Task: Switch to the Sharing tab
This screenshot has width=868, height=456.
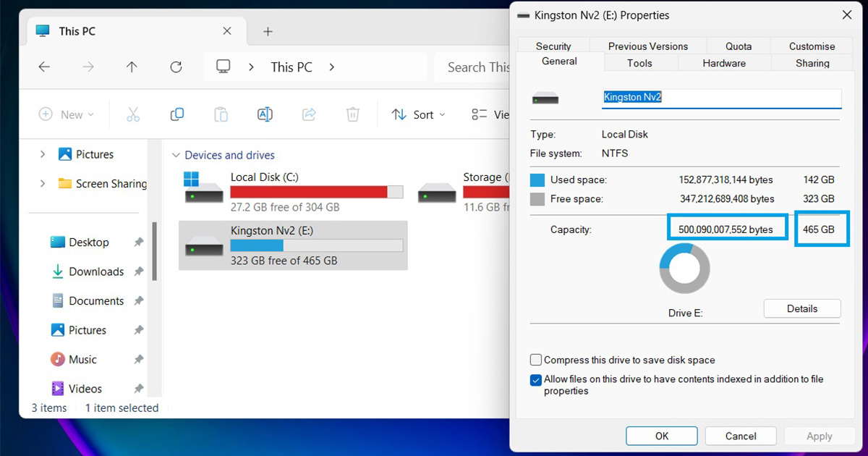Action: [812, 63]
